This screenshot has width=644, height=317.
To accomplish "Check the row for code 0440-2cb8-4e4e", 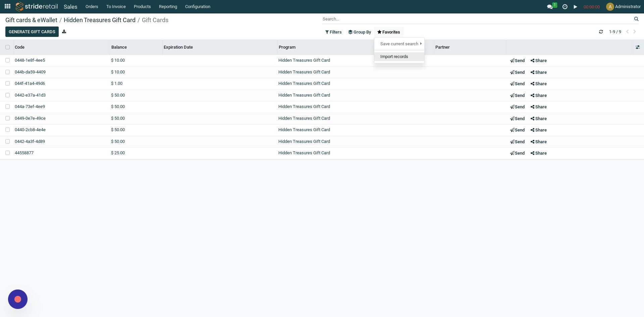I will (x=7, y=130).
